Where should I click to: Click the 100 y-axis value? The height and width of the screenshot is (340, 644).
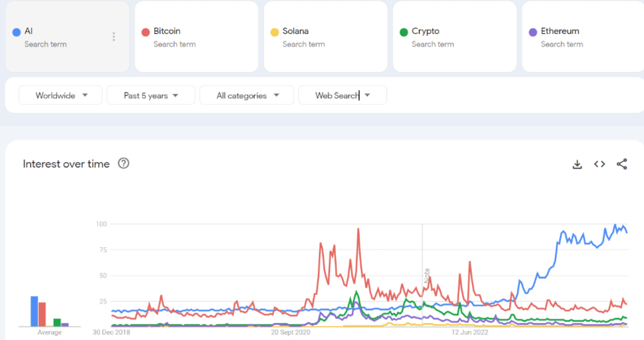(101, 224)
